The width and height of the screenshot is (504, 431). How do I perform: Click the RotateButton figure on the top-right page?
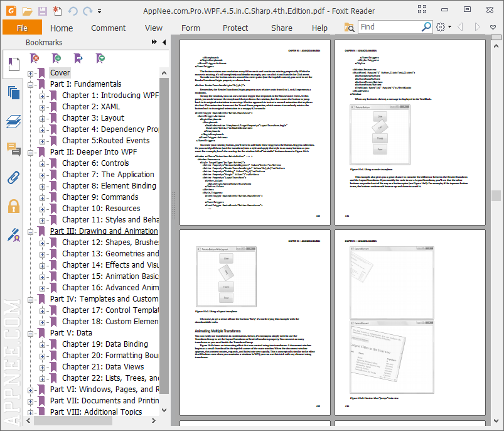tap(380, 134)
